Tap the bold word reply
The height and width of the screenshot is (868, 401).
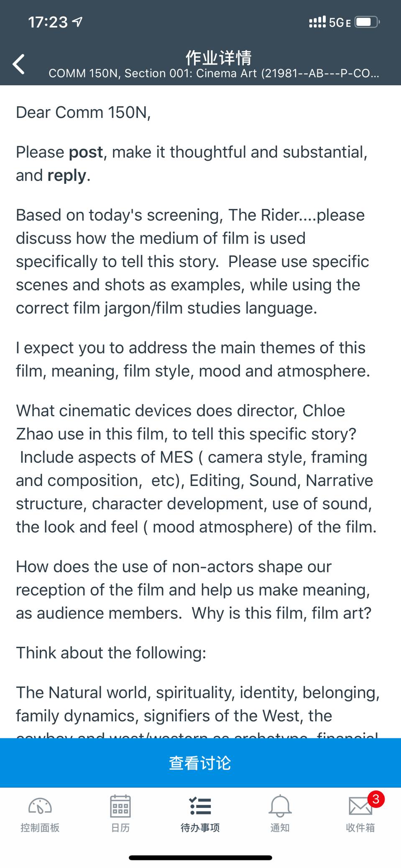coord(67,176)
